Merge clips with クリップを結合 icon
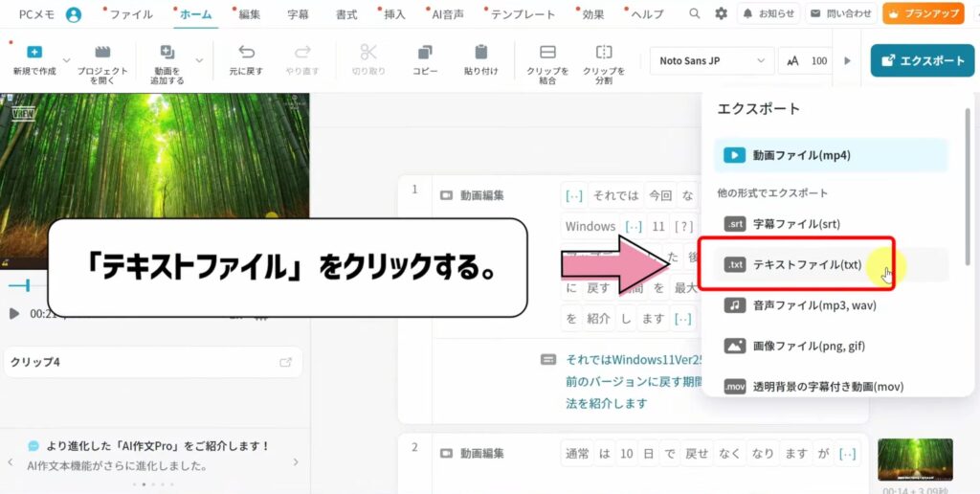The image size is (980, 494). [x=547, y=53]
